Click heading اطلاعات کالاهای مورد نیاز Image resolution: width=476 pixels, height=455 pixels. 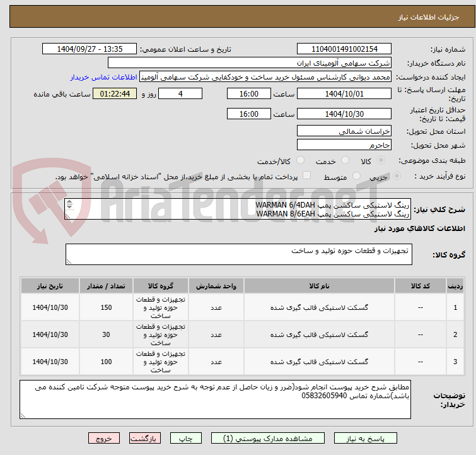click(419, 228)
